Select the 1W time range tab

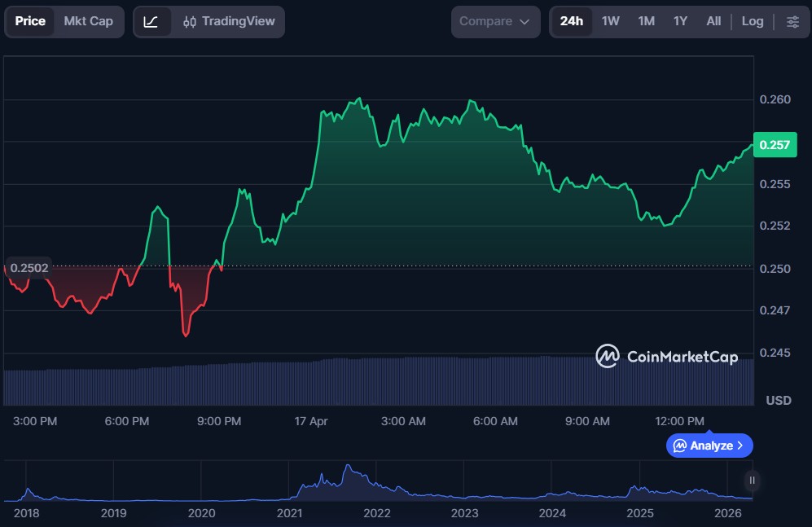coord(611,21)
